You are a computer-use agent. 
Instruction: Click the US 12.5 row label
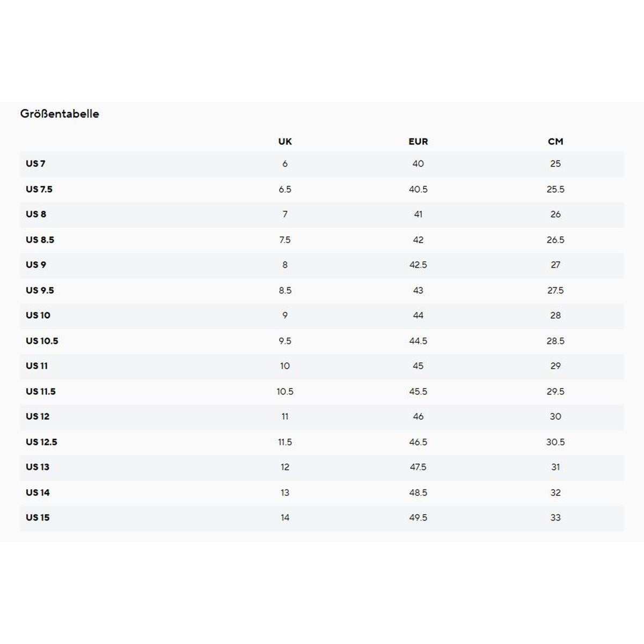41,442
